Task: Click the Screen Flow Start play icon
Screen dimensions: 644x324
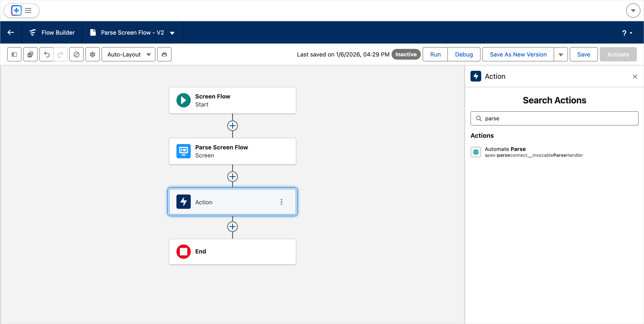Action: coord(184,100)
